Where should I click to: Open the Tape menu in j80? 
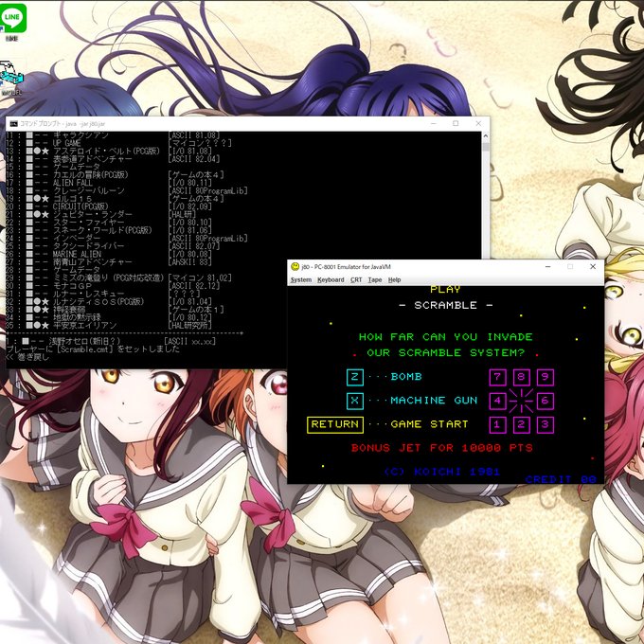click(375, 279)
